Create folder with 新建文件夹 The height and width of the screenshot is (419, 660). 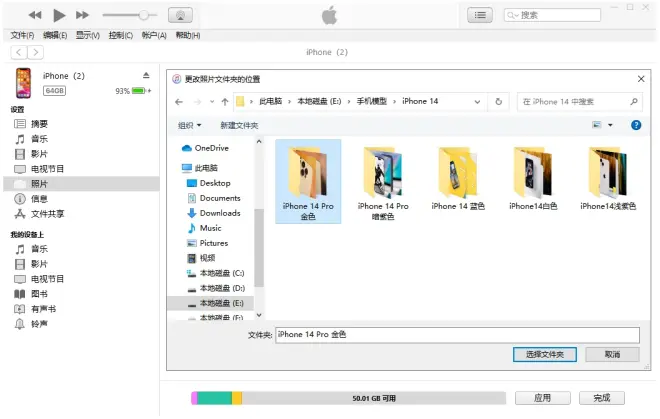(239, 125)
